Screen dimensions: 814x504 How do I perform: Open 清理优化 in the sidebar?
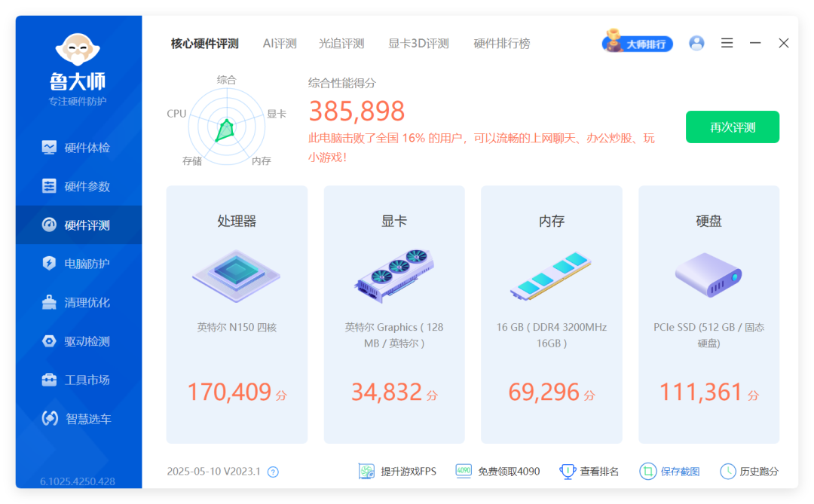[x=78, y=303]
